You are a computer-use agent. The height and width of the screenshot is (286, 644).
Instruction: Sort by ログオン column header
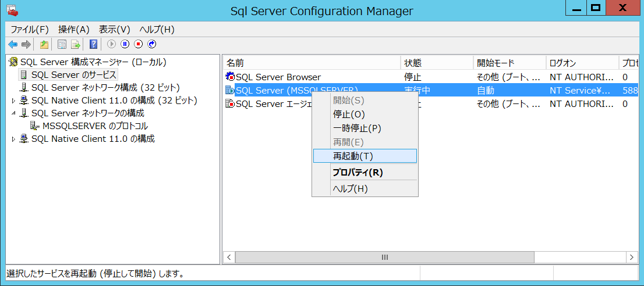pos(582,63)
